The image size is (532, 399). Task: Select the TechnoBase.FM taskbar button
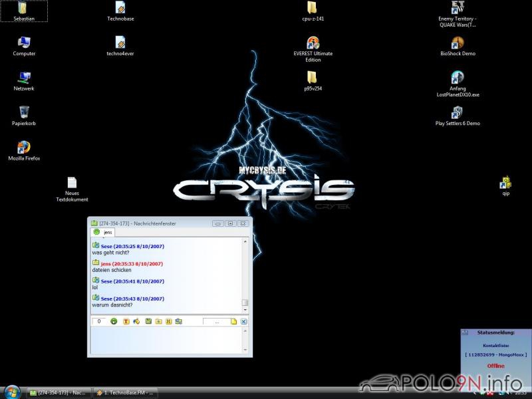point(125,393)
